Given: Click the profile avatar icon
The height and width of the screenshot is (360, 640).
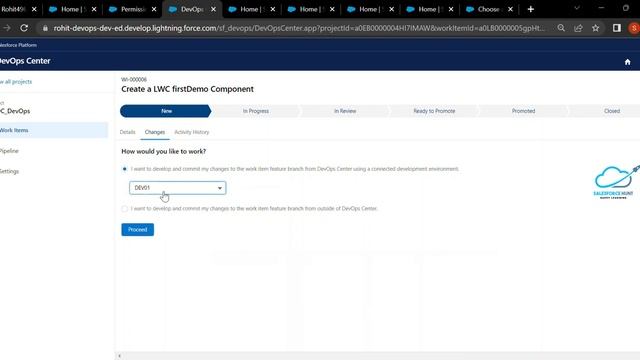Looking at the screenshot, I should pos(634,28).
